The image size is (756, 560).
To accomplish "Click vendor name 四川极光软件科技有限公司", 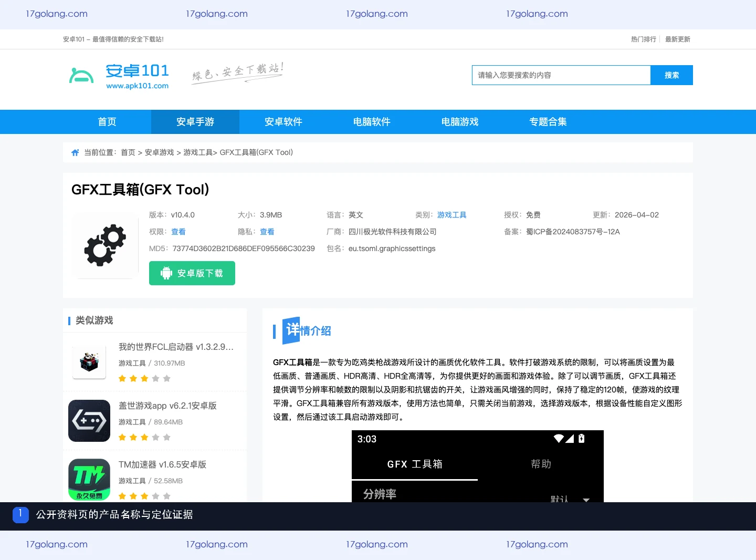I will (x=393, y=232).
